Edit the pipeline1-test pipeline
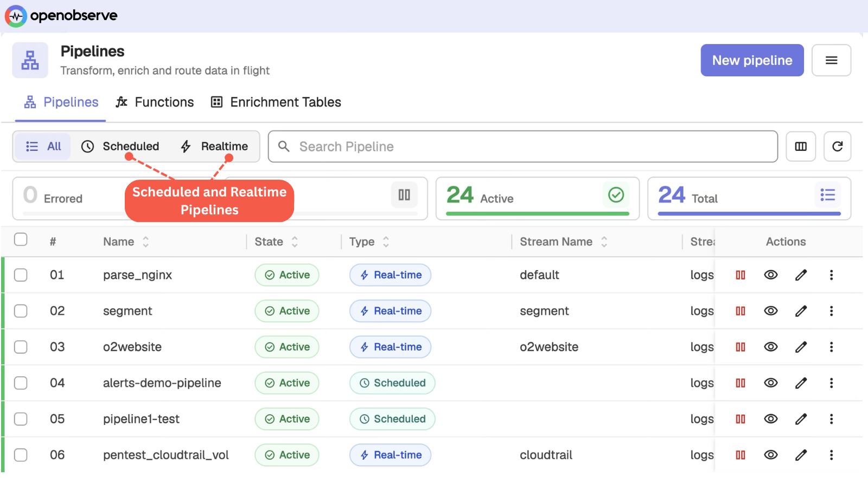The height and width of the screenshot is (495, 868). pyautogui.click(x=801, y=419)
